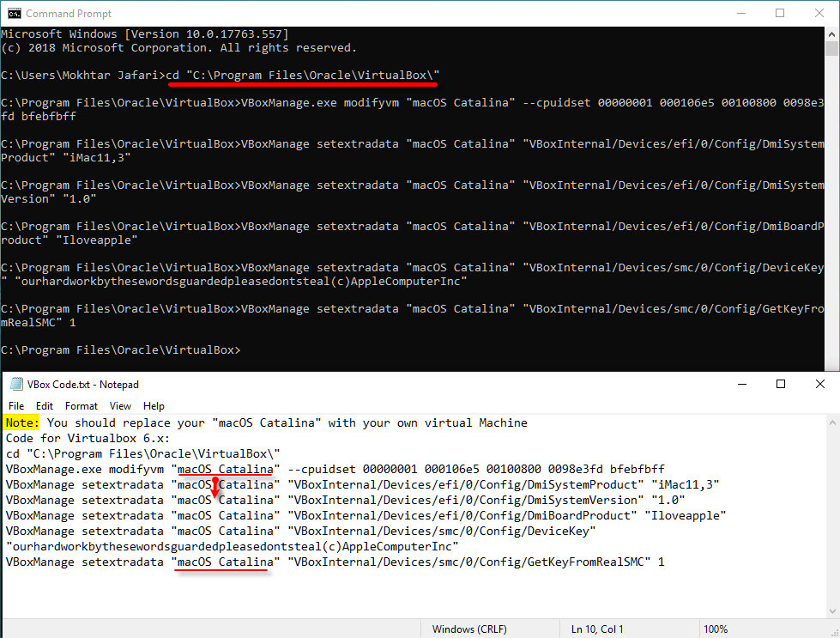Screen dimensions: 840x638
Task: Click "GetKeyFromRealSMC" text in Notepad
Action: point(585,562)
